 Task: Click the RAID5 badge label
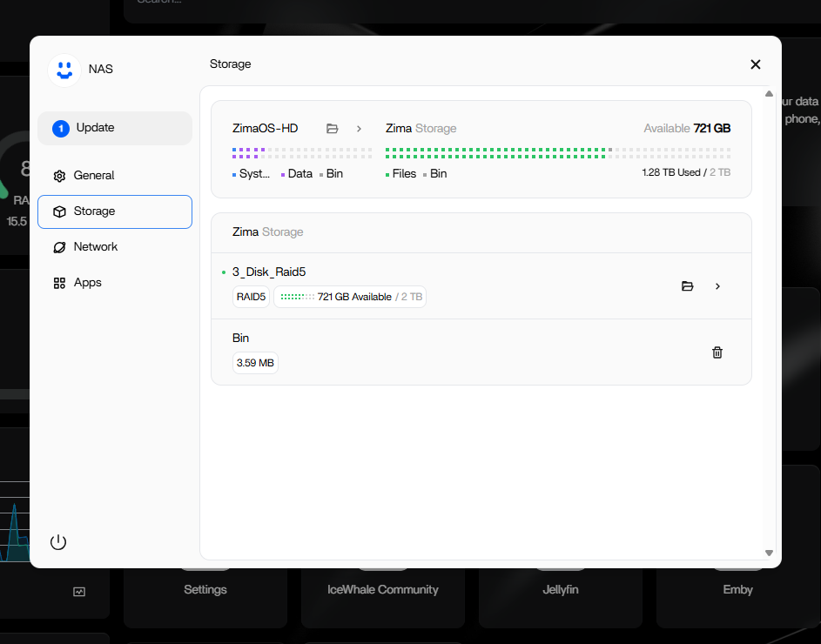click(x=252, y=297)
